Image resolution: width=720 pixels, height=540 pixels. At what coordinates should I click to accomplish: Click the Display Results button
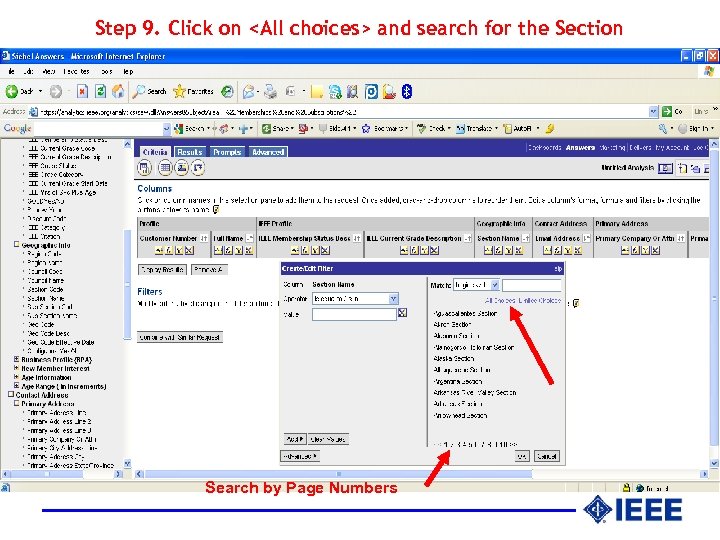[163, 270]
